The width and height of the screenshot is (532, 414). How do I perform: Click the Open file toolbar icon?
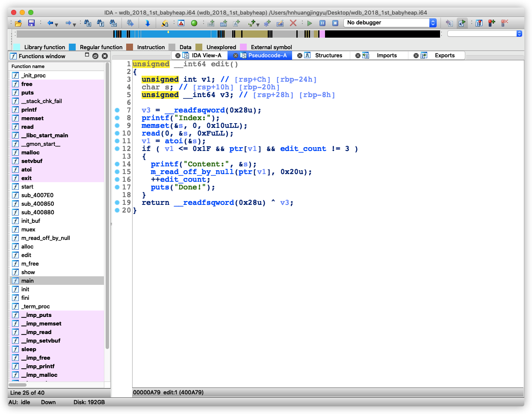18,23
